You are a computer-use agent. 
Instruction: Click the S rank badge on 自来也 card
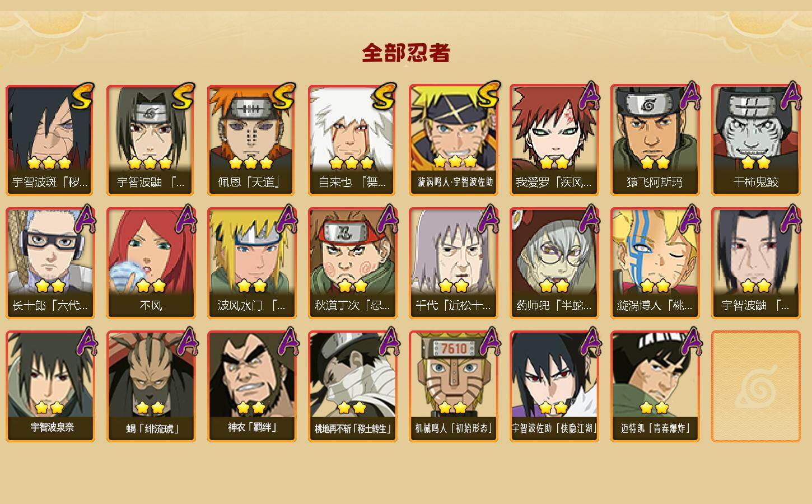click(x=385, y=96)
